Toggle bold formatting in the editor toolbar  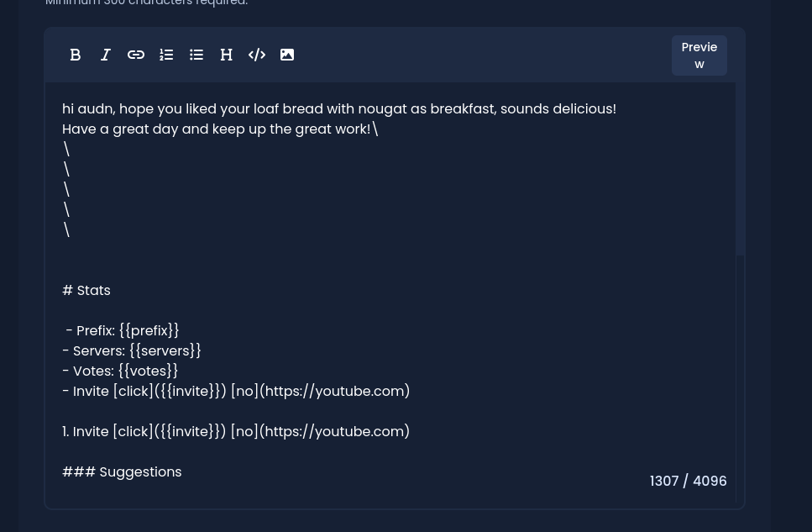pyautogui.click(x=76, y=55)
